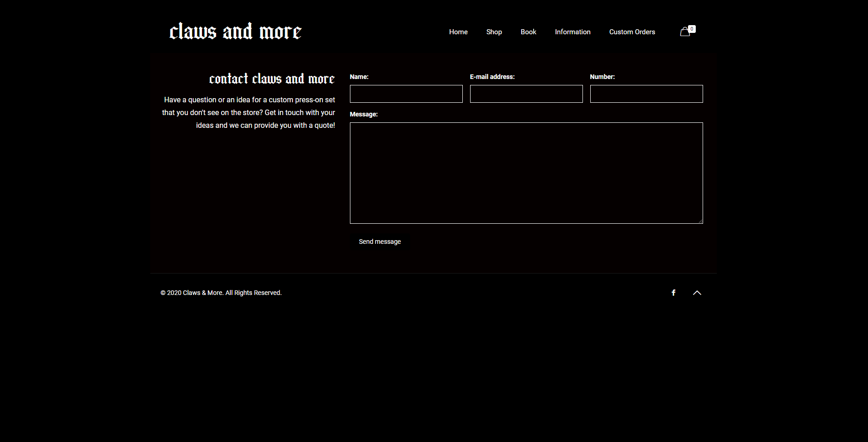868x442 pixels.
Task: Select the Number input box
Action: (646, 94)
